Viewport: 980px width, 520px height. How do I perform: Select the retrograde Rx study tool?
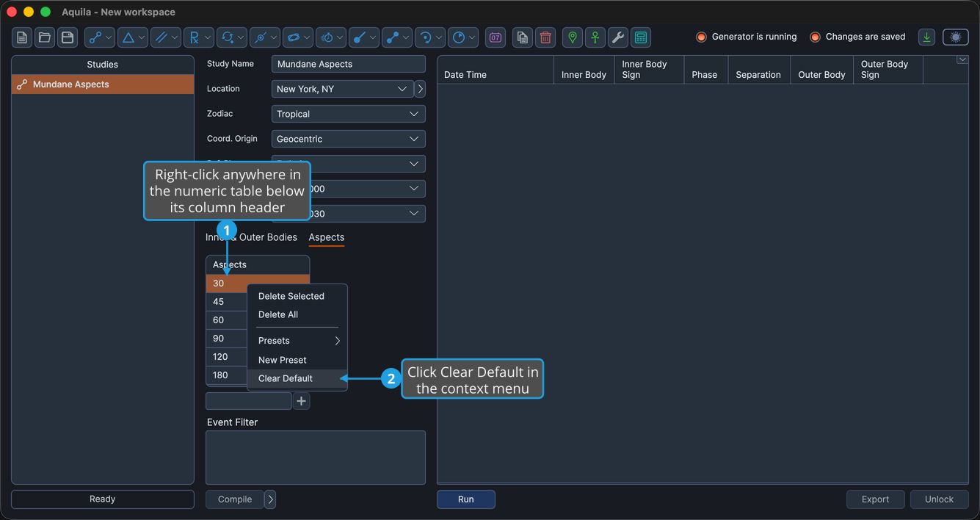(x=194, y=37)
